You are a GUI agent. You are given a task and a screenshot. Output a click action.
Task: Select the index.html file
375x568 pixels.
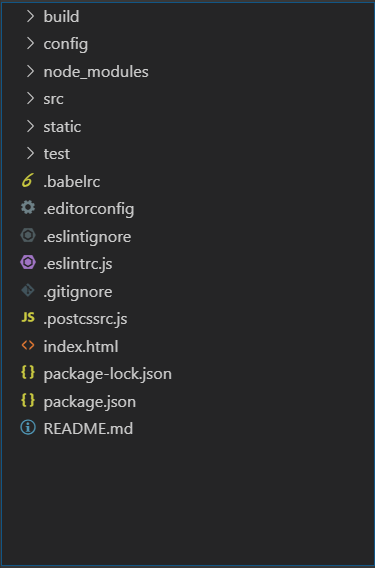click(187, 346)
